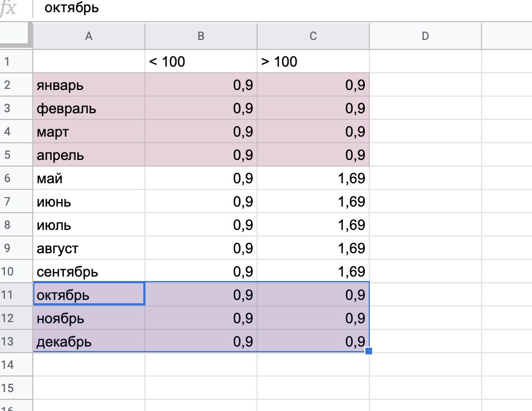This screenshot has height=411, width=532.
Task: Click the сентябрь cell
Action: (x=89, y=272)
